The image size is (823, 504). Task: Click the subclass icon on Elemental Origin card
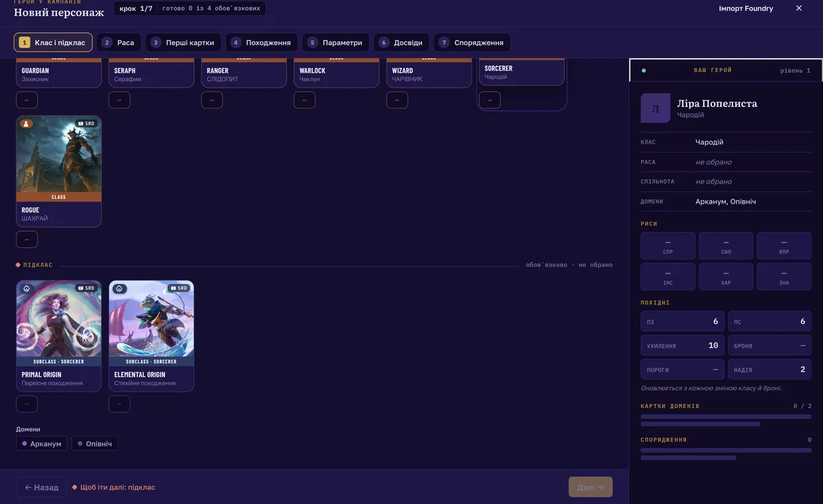click(x=119, y=288)
